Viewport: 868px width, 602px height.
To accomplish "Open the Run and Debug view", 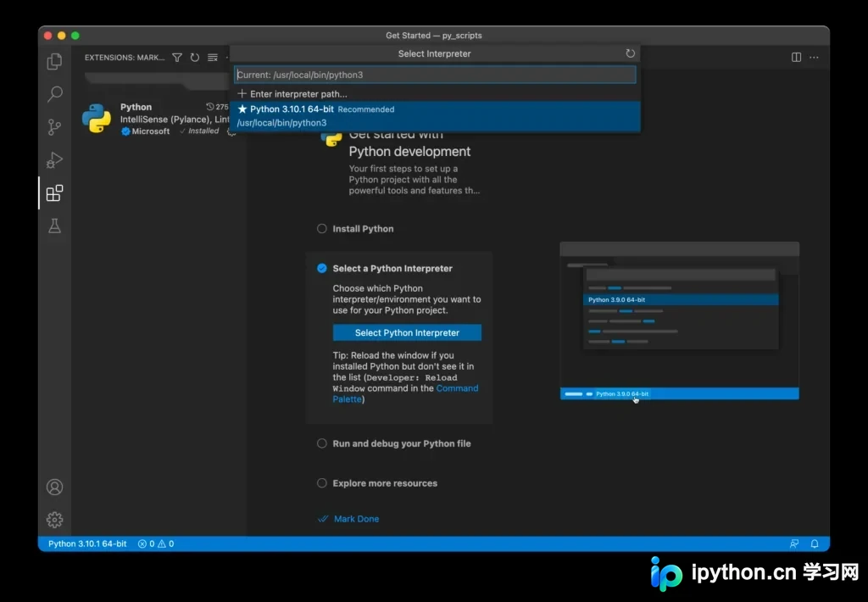I will [54, 160].
